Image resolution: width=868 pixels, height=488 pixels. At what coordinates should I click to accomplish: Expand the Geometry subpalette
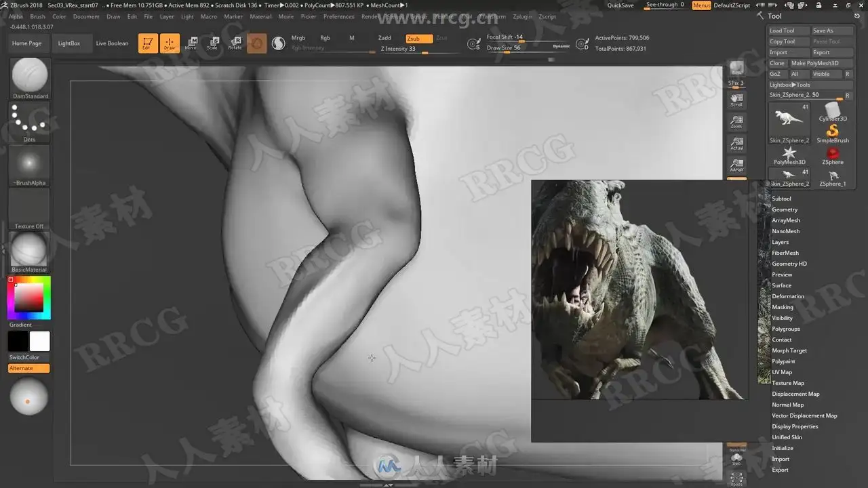point(785,209)
